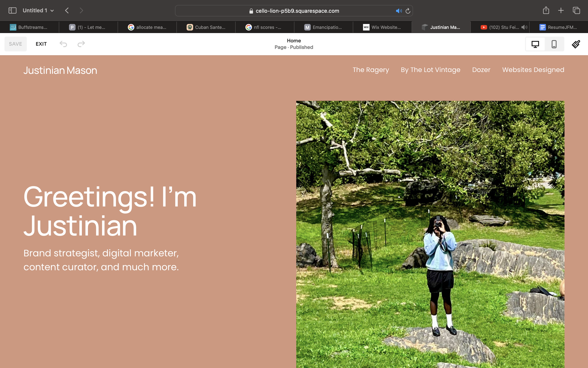
Task: Click the EXIT button
Action: pos(41,44)
